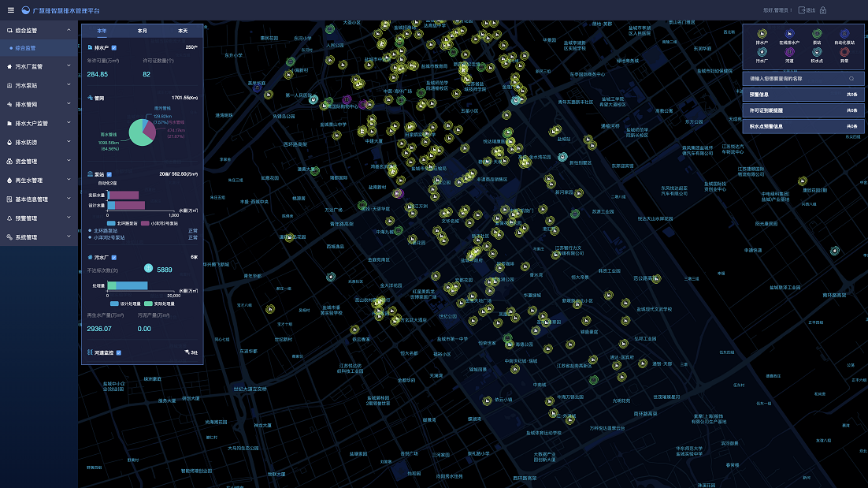Toggle the 泵站 checkbox

point(109,174)
